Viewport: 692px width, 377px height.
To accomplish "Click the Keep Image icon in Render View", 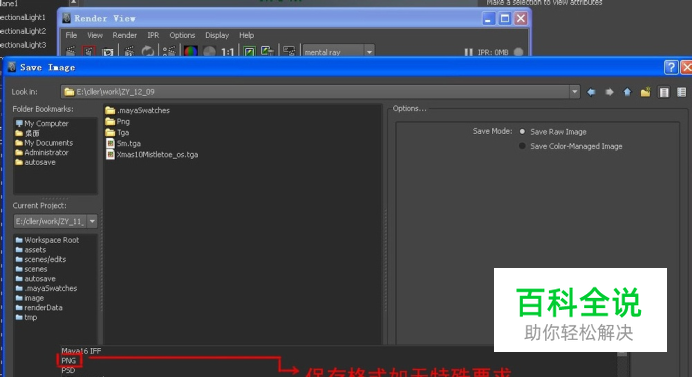I will coord(249,51).
